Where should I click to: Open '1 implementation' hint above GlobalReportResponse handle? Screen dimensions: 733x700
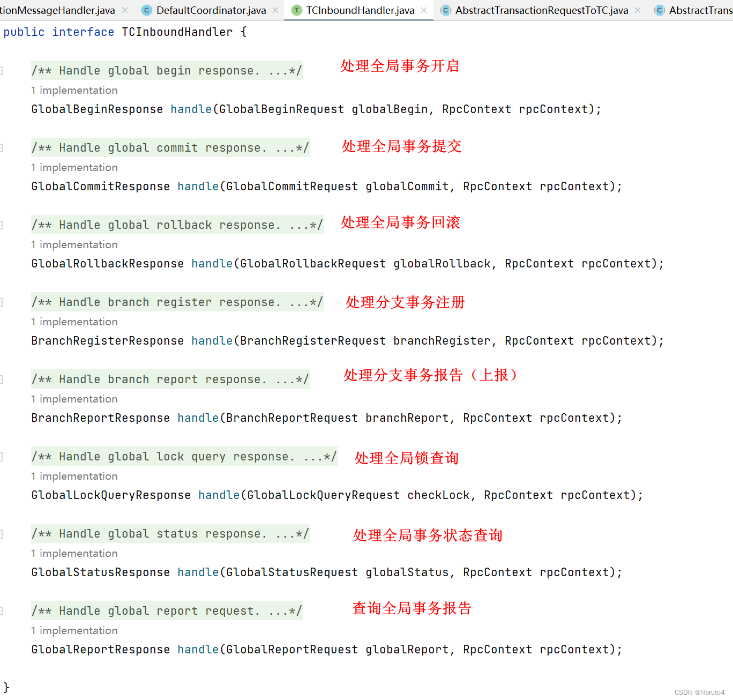click(x=74, y=630)
